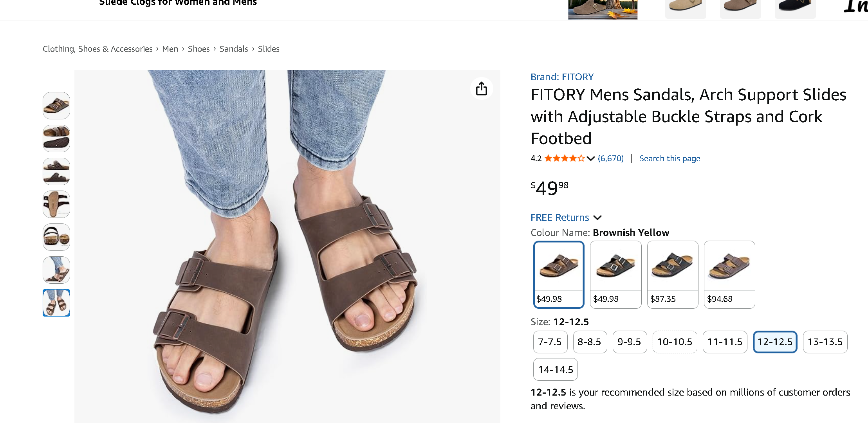The image size is (868, 423).
Task: Click the Search this page link
Action: [x=669, y=158]
